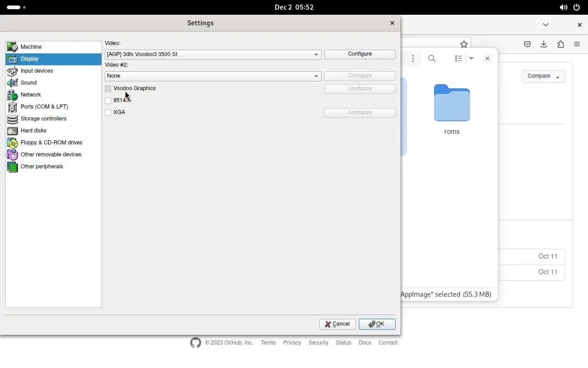588x368 pixels.
Task: Click the system volume speaker icon
Action: tap(563, 7)
